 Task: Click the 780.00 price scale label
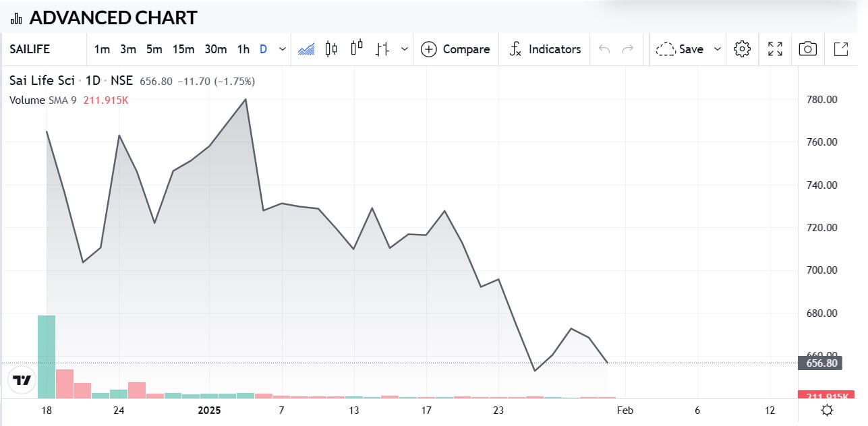(821, 100)
